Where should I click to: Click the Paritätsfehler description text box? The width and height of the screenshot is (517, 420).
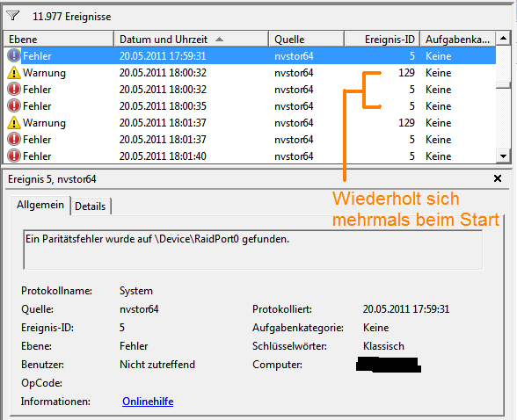coord(253,250)
